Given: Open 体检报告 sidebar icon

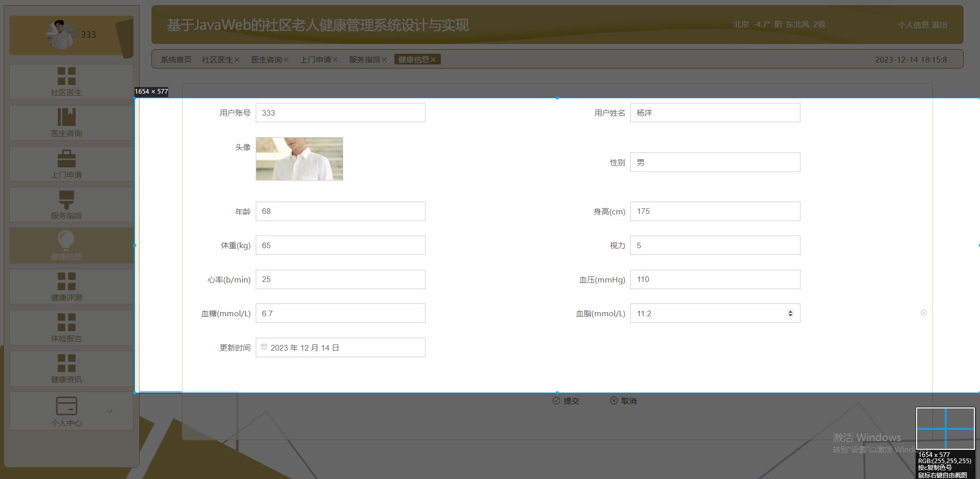Looking at the screenshot, I should 66,322.
